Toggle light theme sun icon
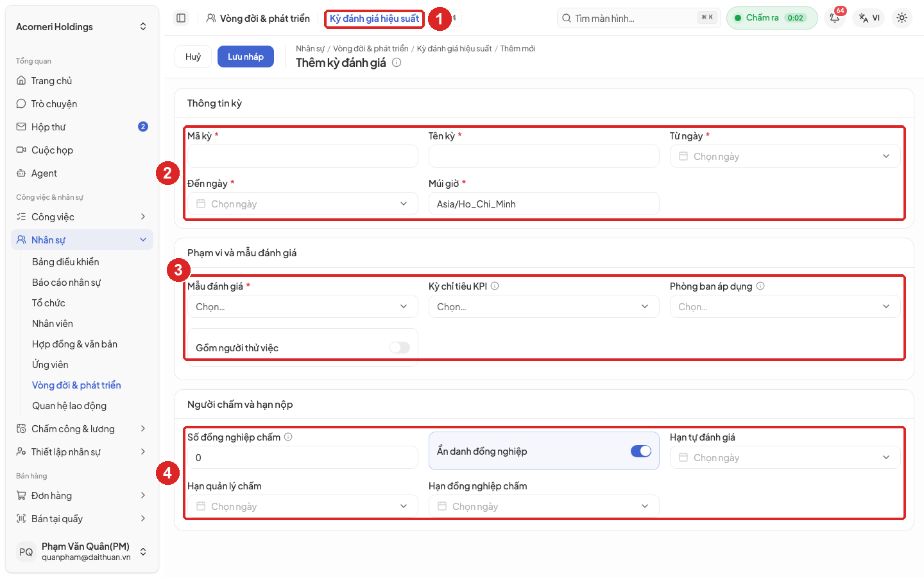The image size is (924, 578). 902,18
